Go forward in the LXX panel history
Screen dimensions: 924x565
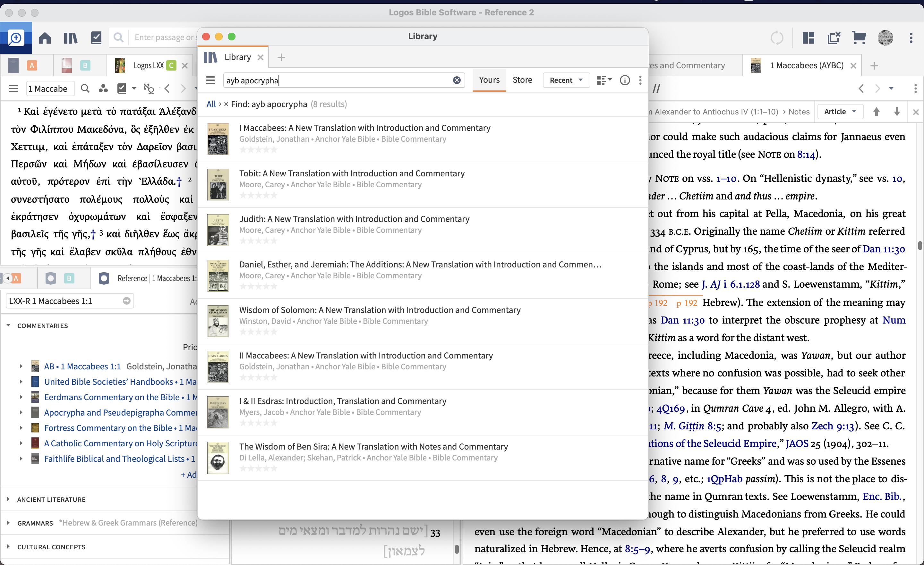pos(184,89)
